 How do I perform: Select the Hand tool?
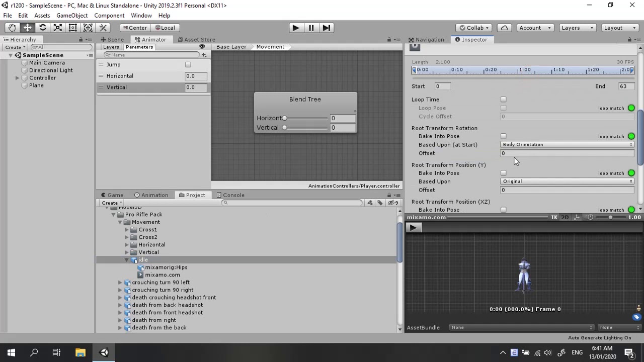coord(12,28)
